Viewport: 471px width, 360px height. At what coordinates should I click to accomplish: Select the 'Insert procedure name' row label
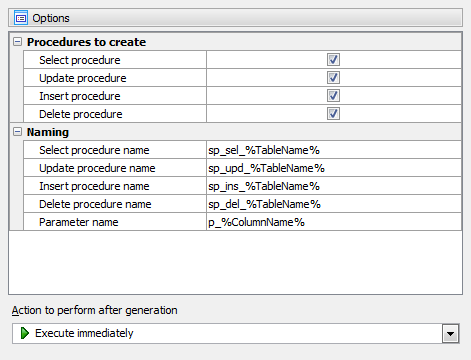pos(94,186)
